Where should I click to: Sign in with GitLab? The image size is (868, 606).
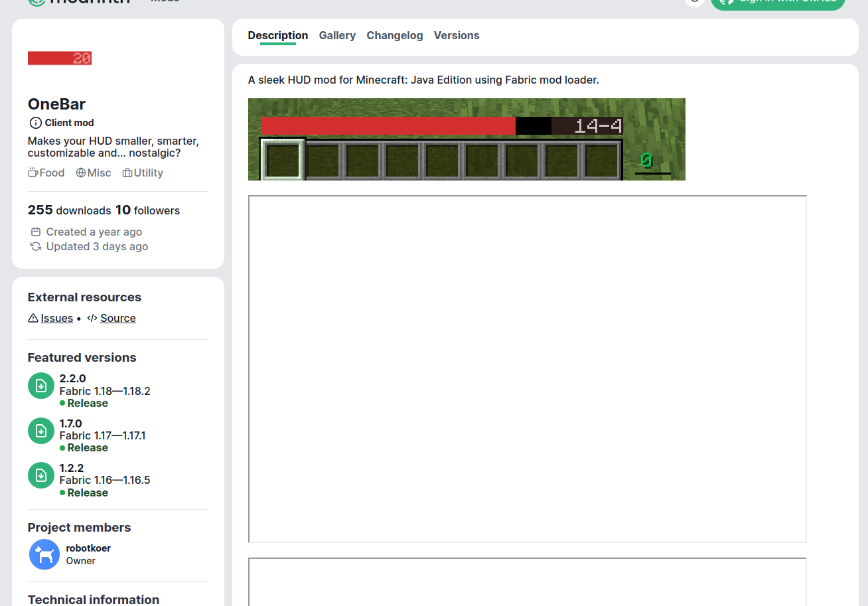click(x=777, y=3)
